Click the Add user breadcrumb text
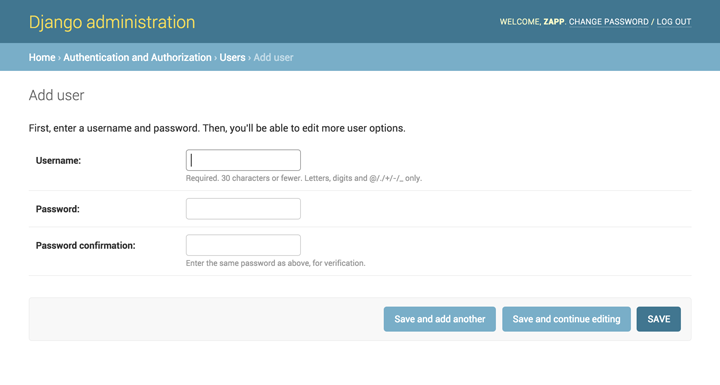Screen dimensions: 720x385 [273, 57]
